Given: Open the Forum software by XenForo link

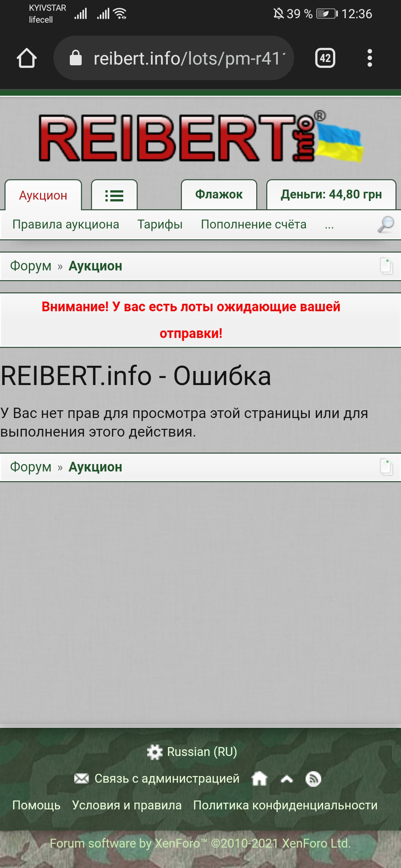Looking at the screenshot, I should point(200,844).
